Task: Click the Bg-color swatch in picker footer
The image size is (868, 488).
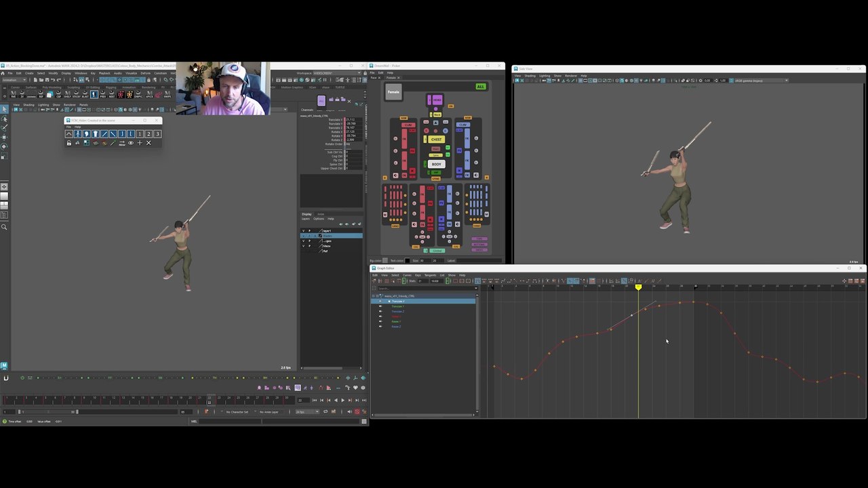Action: click(x=385, y=260)
